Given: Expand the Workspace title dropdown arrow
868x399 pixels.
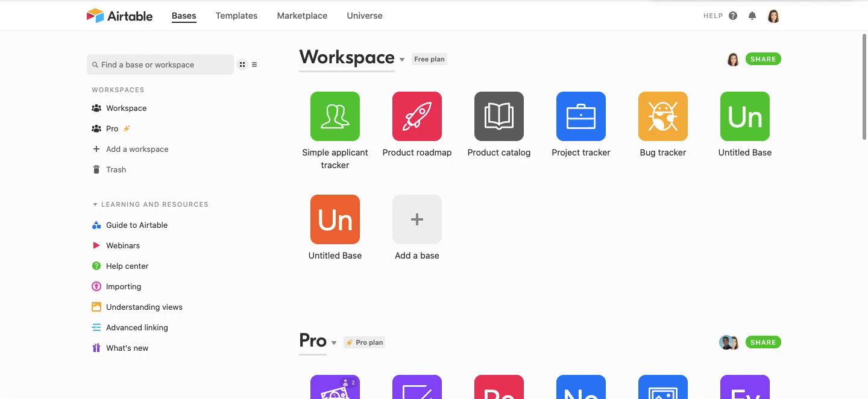Looking at the screenshot, I should click(x=402, y=60).
